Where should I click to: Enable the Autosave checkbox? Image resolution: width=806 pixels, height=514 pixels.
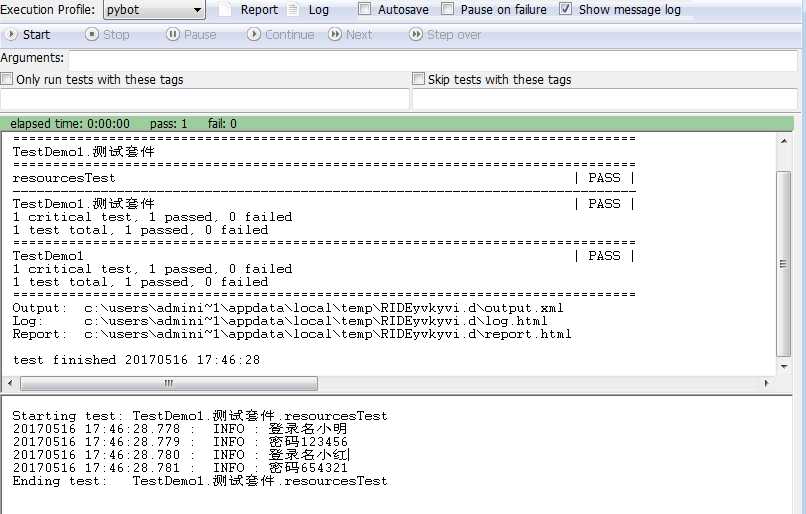coord(364,9)
